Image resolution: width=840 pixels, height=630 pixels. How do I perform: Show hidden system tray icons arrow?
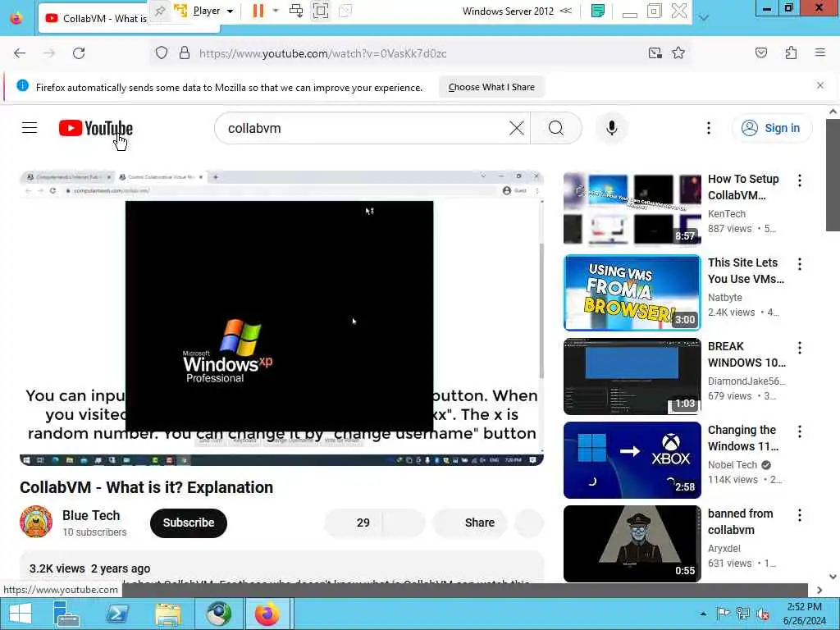703,614
